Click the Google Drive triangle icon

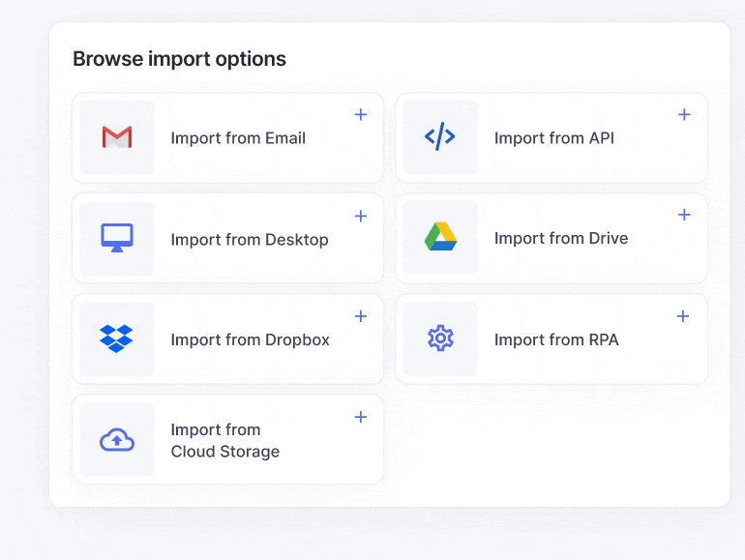coord(440,237)
